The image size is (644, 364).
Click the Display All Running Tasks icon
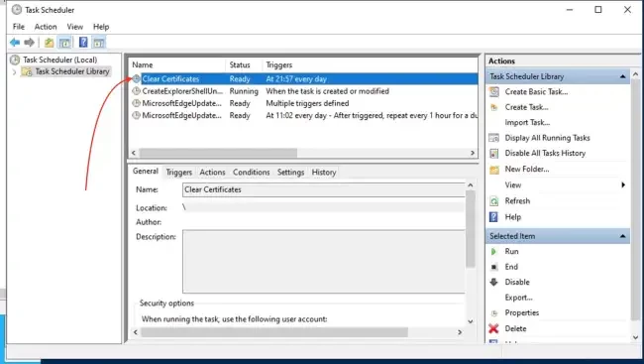494,138
